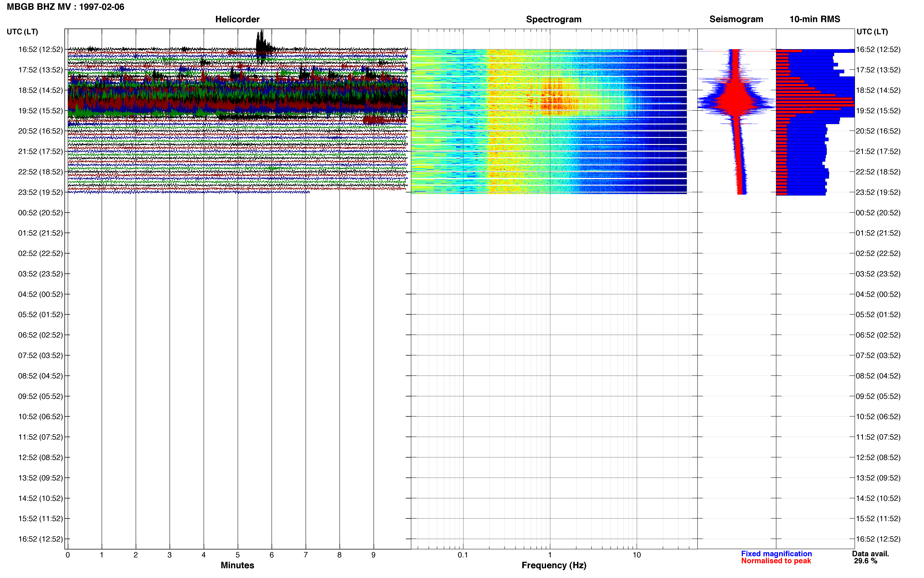Click the left time label '23:52 (19:52)'
The image size is (924, 578).
(40, 192)
